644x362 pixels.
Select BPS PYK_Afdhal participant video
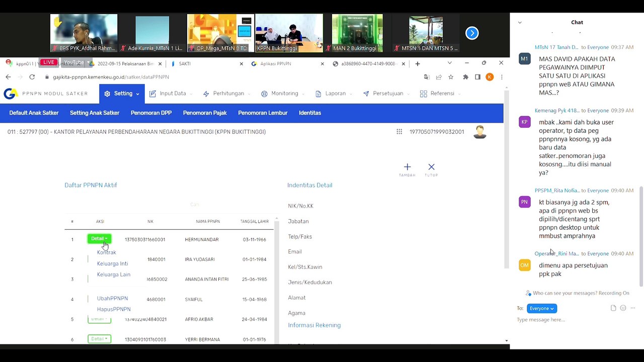click(84, 33)
